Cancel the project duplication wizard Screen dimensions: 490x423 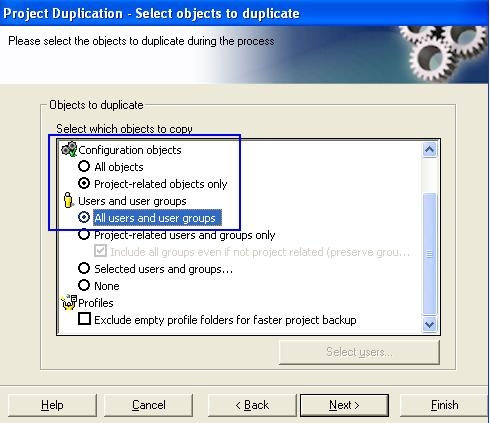[149, 405]
